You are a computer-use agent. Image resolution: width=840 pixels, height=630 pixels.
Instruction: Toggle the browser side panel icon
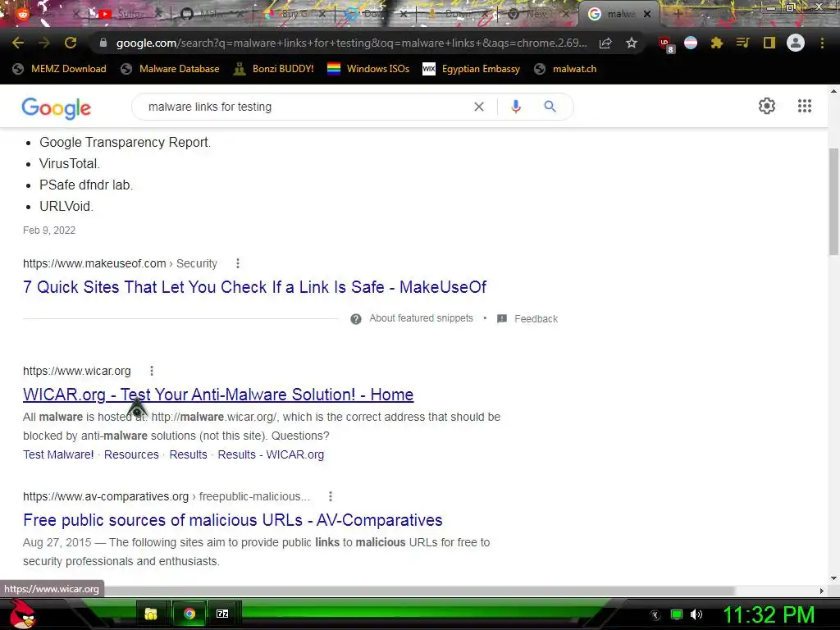point(769,43)
